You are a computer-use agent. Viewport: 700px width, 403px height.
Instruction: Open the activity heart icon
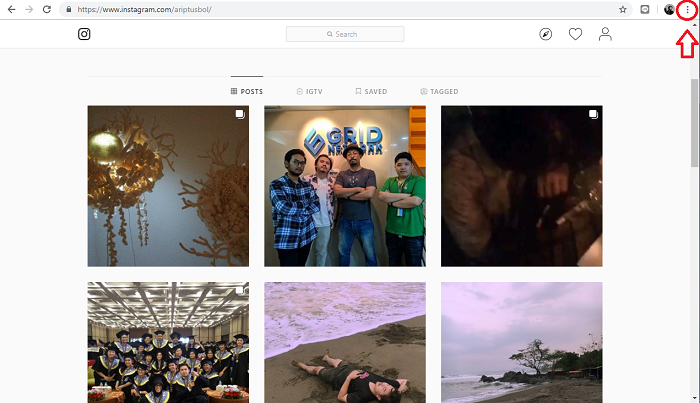[575, 34]
